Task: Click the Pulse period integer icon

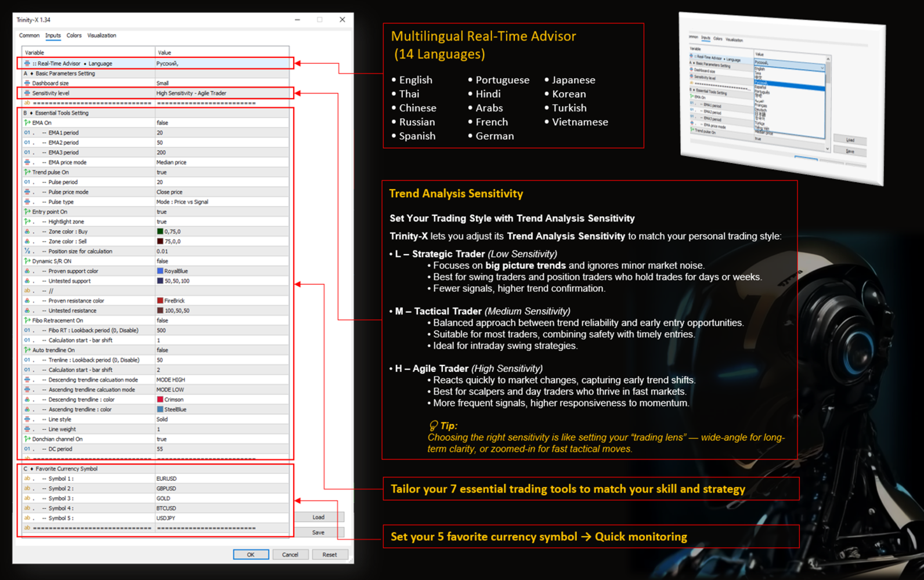Action: (x=27, y=182)
